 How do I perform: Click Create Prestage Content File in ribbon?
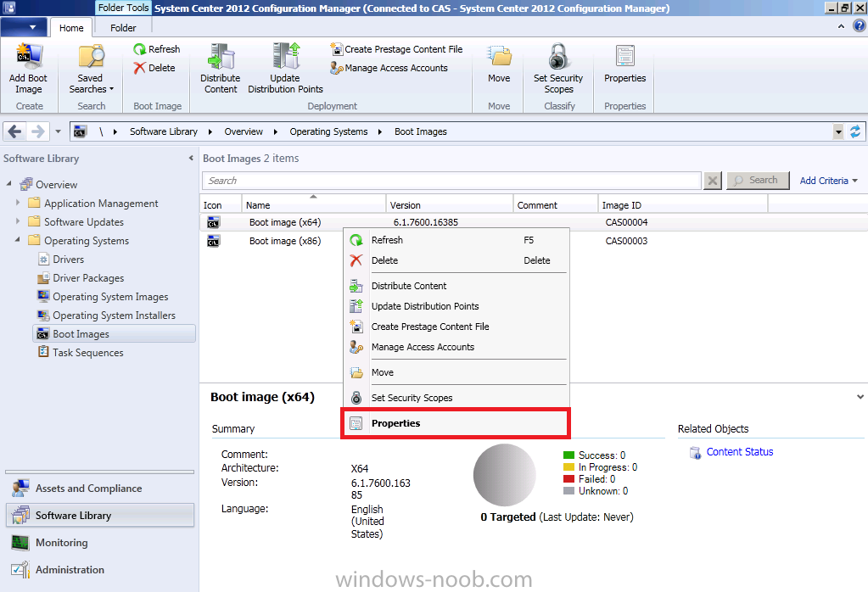click(x=396, y=49)
